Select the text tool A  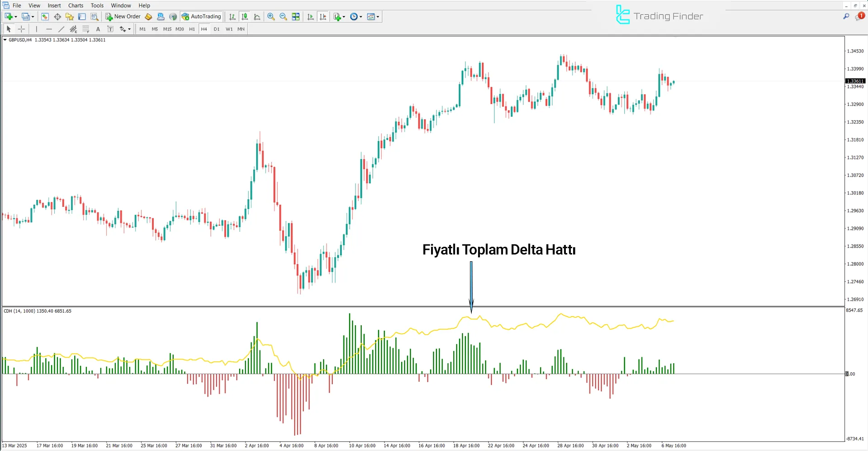tap(98, 29)
